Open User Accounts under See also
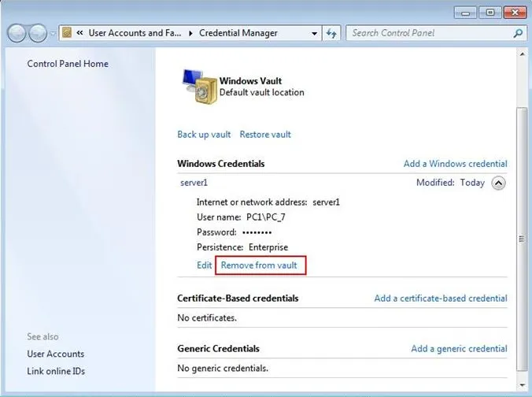The height and width of the screenshot is (397, 532). (x=56, y=354)
